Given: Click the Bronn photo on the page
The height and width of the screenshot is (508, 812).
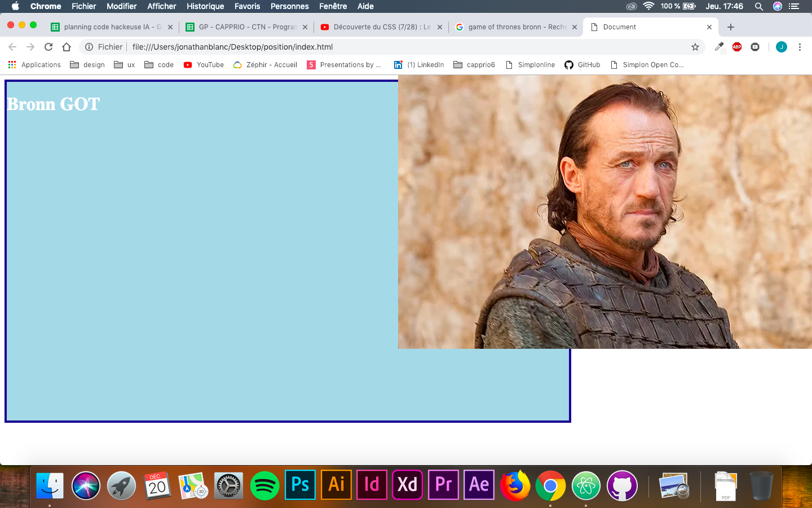Looking at the screenshot, I should pos(605,212).
